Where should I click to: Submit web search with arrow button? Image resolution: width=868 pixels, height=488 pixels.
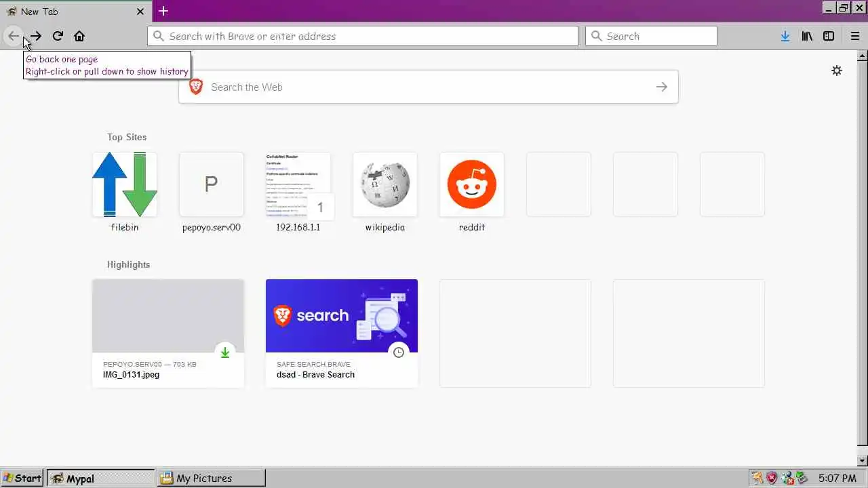pos(662,87)
